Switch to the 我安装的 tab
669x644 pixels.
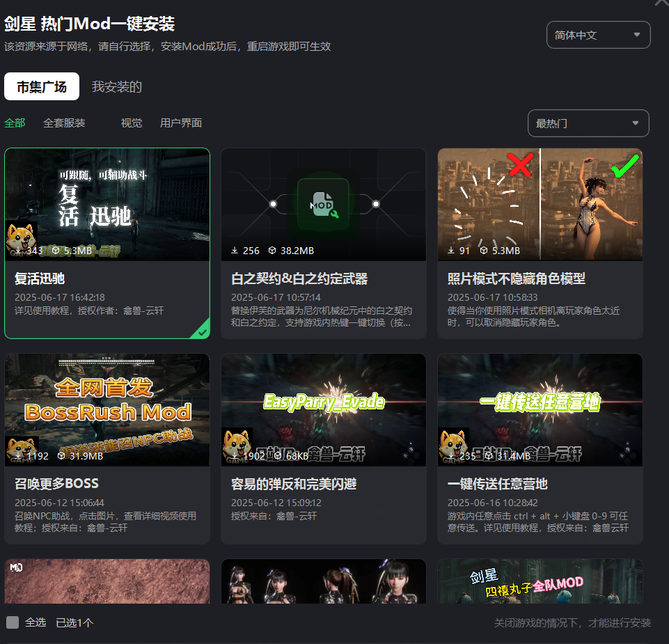click(116, 86)
